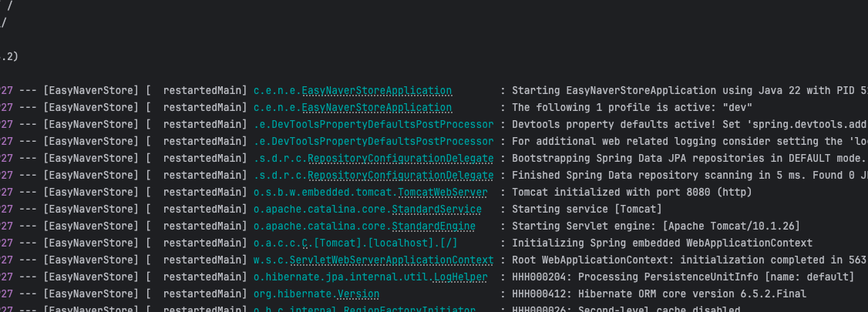Click DevToolsPropertyDefaultsPostProcessor logger in the 'Devtools property defaults' row
868x312 pixels.
coord(374,125)
